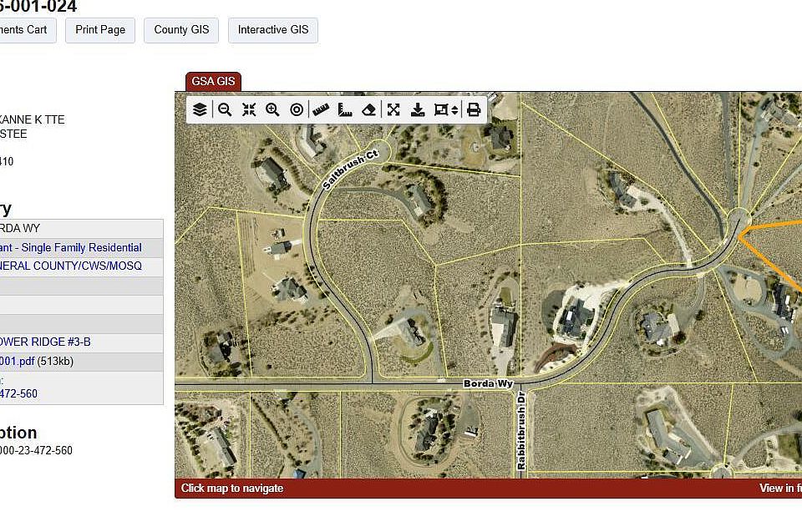The width and height of the screenshot is (802, 532).
Task: Click the Saltbrush Ct road label
Action: (x=351, y=170)
